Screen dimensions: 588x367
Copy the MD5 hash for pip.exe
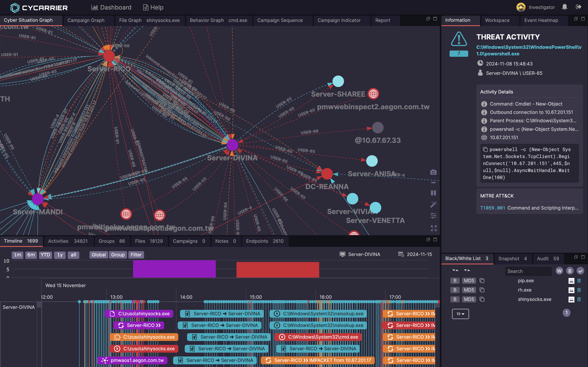pyautogui.click(x=482, y=280)
